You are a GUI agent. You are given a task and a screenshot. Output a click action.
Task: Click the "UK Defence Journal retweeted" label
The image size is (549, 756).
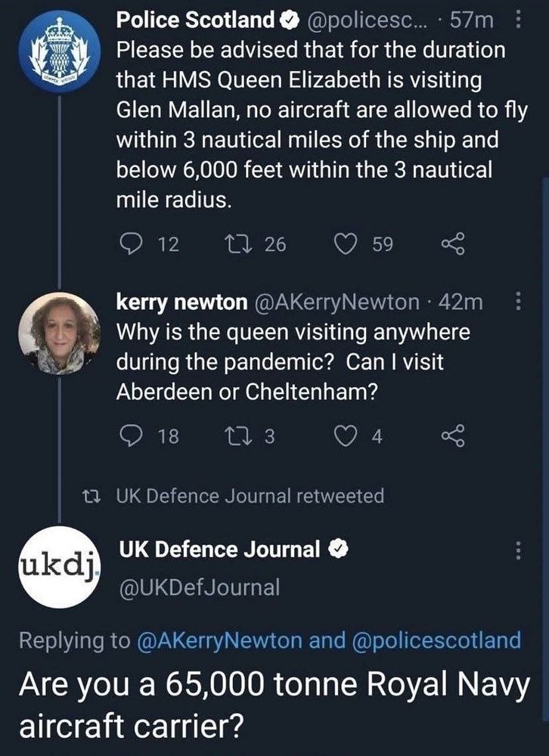(x=250, y=496)
